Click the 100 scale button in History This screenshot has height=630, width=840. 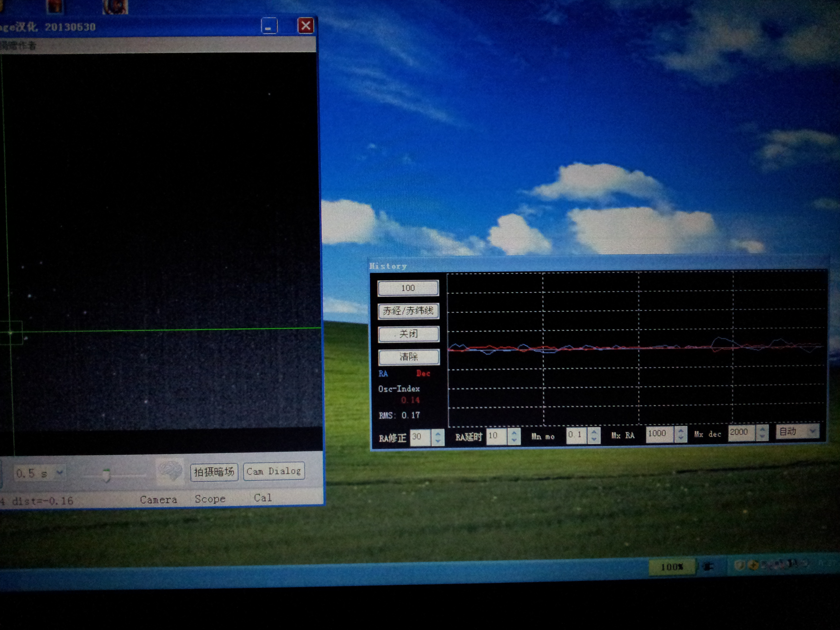coord(408,288)
